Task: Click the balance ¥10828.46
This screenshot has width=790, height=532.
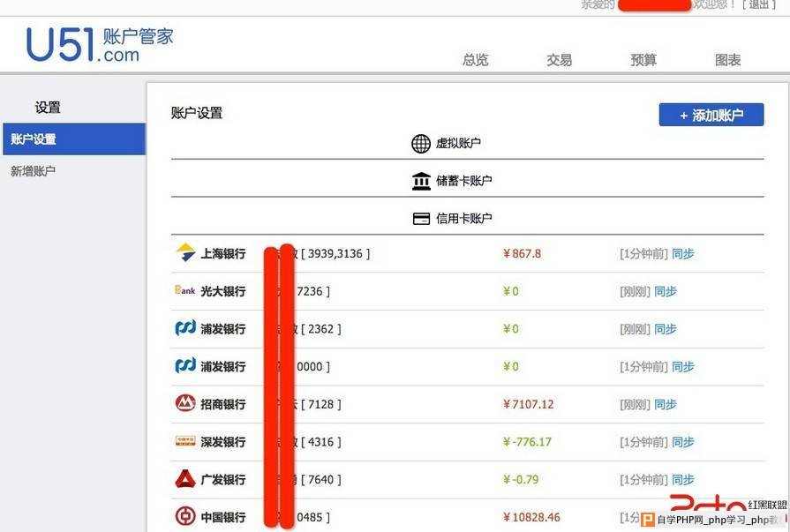Action: [531, 517]
